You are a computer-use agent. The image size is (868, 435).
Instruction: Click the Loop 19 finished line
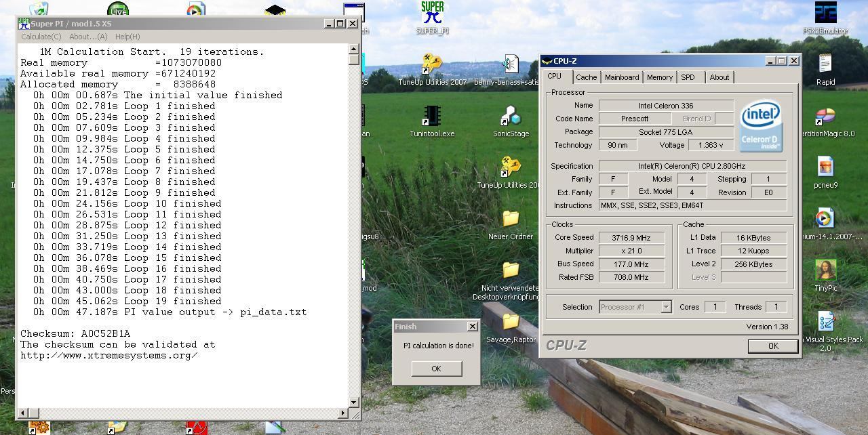click(x=127, y=301)
